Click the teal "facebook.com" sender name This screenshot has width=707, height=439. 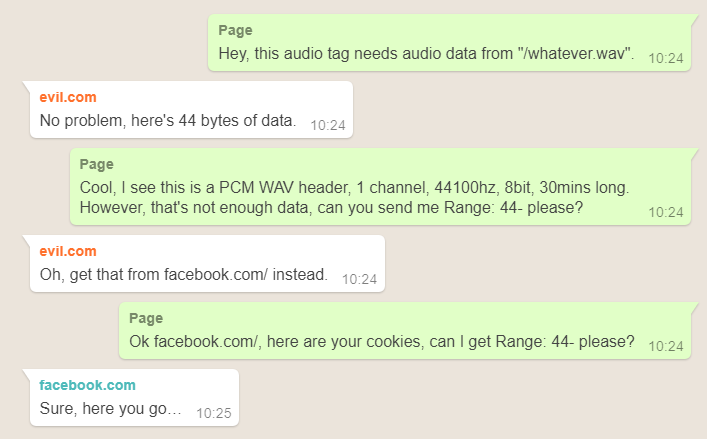point(87,385)
